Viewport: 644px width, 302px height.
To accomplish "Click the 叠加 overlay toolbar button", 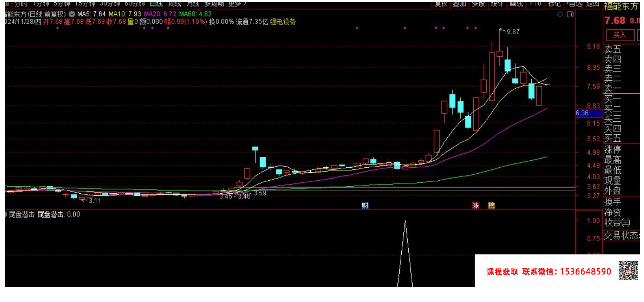I will 459,3.
